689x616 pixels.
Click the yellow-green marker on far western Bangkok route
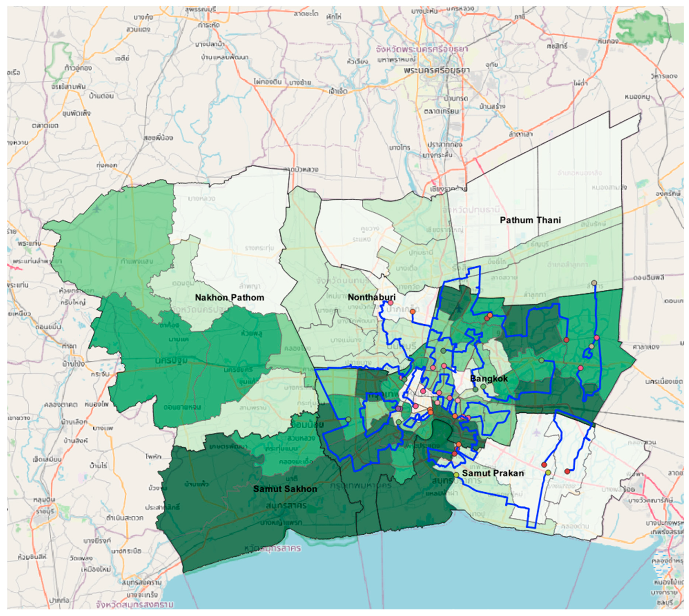point(348,420)
